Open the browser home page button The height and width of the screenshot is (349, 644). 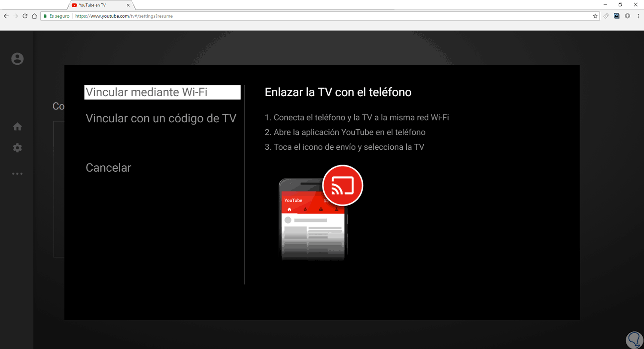pos(34,16)
